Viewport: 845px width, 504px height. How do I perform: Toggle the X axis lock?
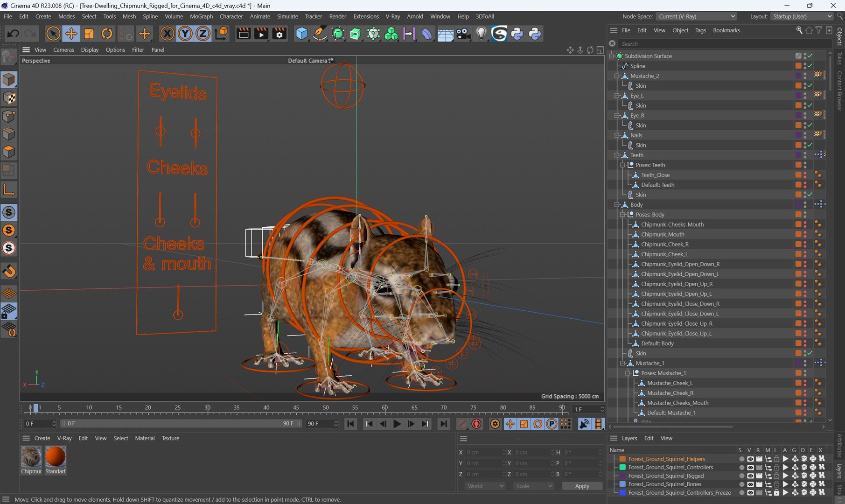pos(167,34)
